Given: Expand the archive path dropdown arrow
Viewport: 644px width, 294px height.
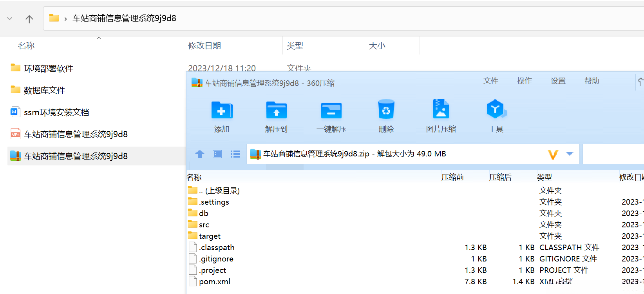Looking at the screenshot, I should [x=570, y=154].
